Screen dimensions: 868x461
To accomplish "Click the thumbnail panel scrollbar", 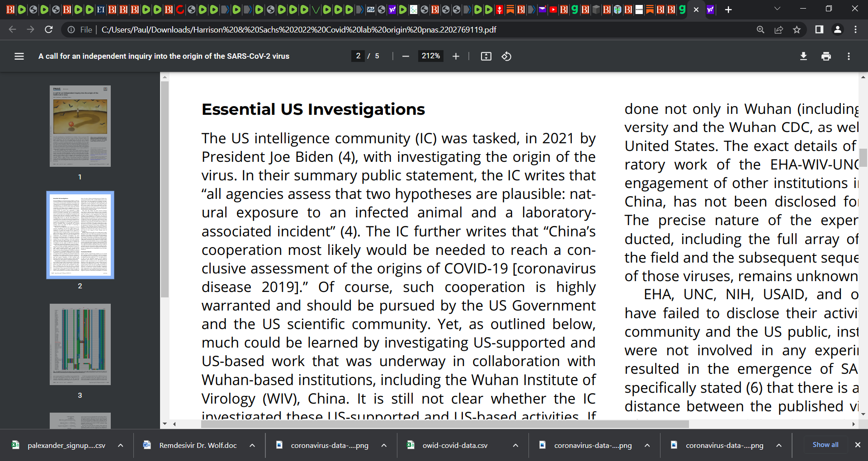I will pos(165,189).
